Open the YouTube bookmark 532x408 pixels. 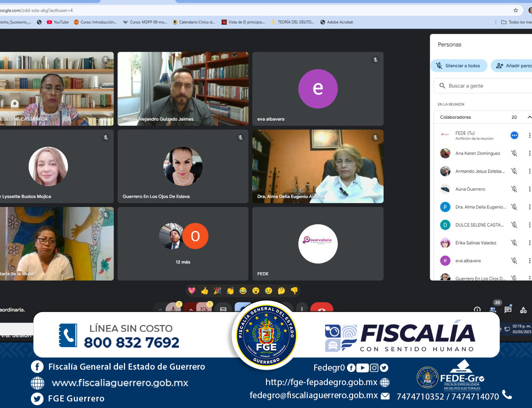(58, 22)
